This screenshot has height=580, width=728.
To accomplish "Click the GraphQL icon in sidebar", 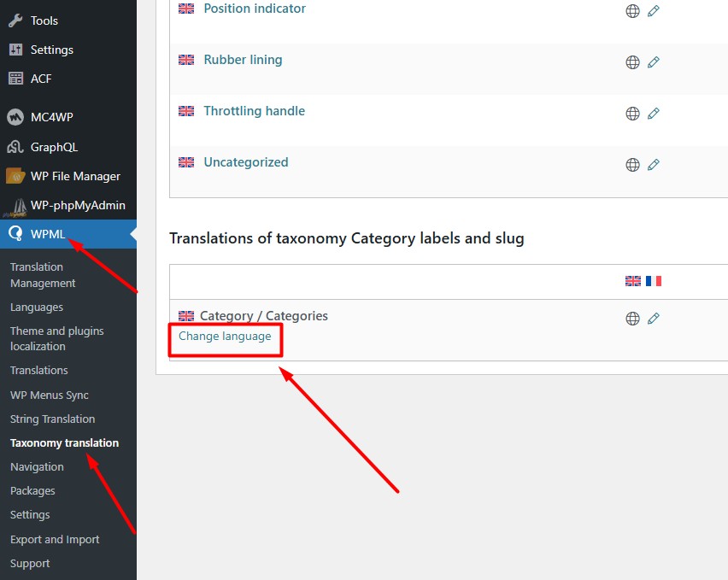I will click(x=15, y=147).
